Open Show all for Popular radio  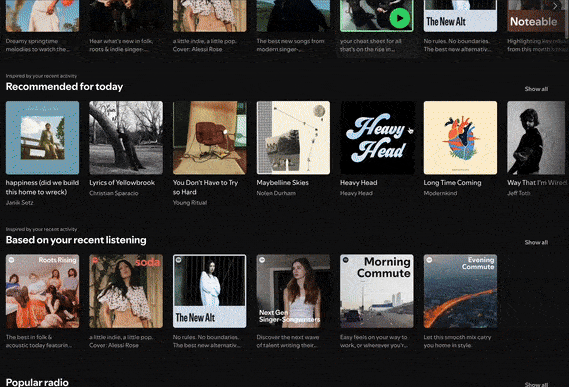click(536, 384)
